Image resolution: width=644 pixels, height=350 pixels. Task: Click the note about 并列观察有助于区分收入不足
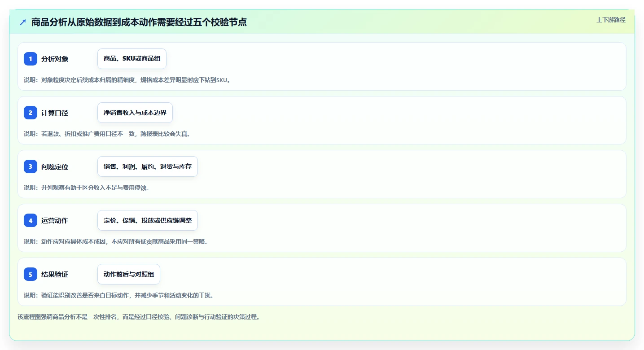(87, 188)
